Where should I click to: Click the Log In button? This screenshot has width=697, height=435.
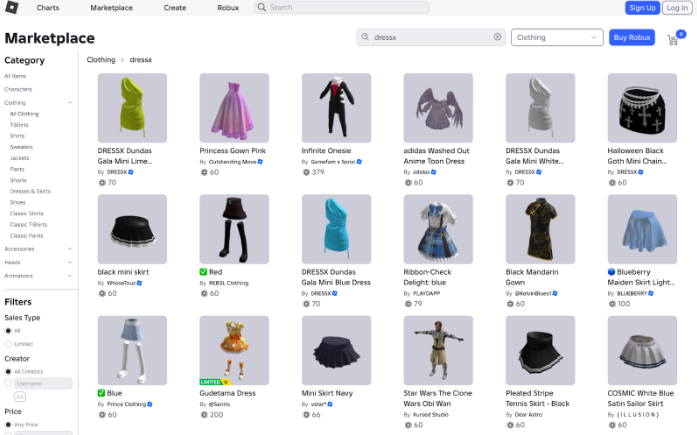coord(677,8)
